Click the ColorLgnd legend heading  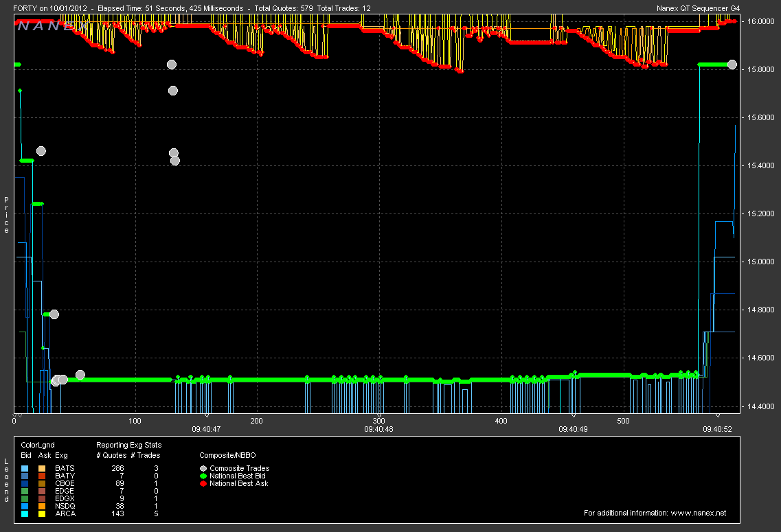(37, 445)
